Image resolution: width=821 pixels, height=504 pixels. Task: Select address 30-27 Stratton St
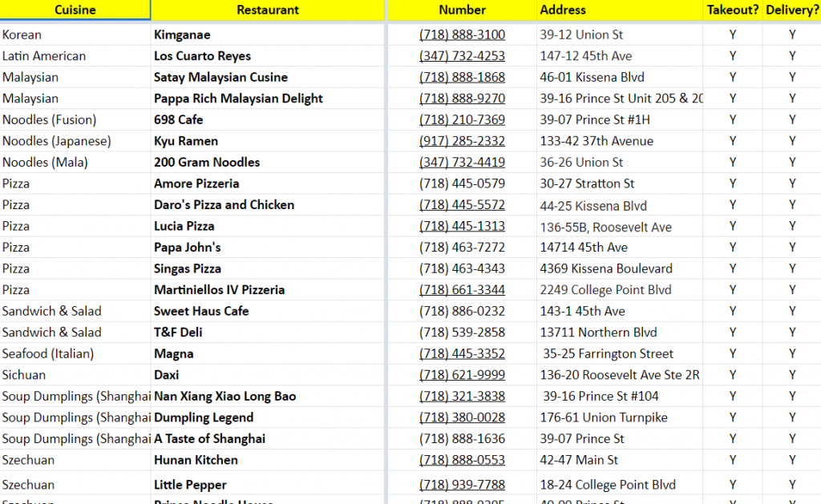587,183
